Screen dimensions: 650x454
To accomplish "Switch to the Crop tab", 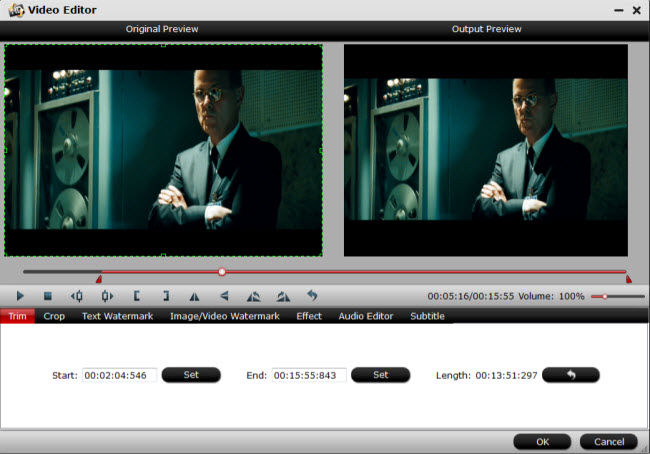I will pyautogui.click(x=54, y=316).
